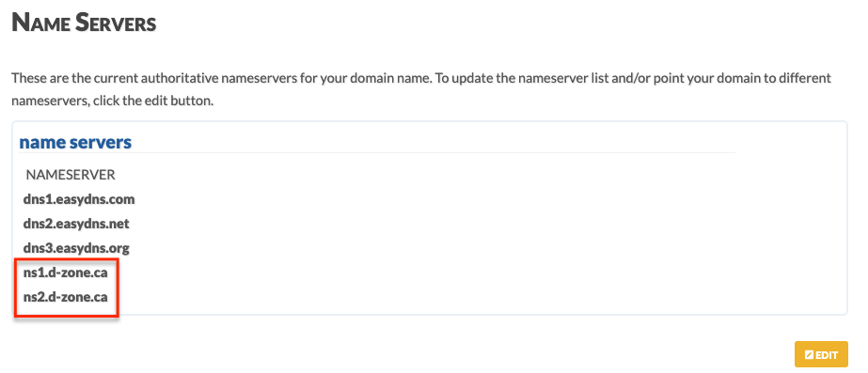Select the dns3.easydns.org nameserver entry
The width and height of the screenshot is (868, 373).
(x=76, y=248)
